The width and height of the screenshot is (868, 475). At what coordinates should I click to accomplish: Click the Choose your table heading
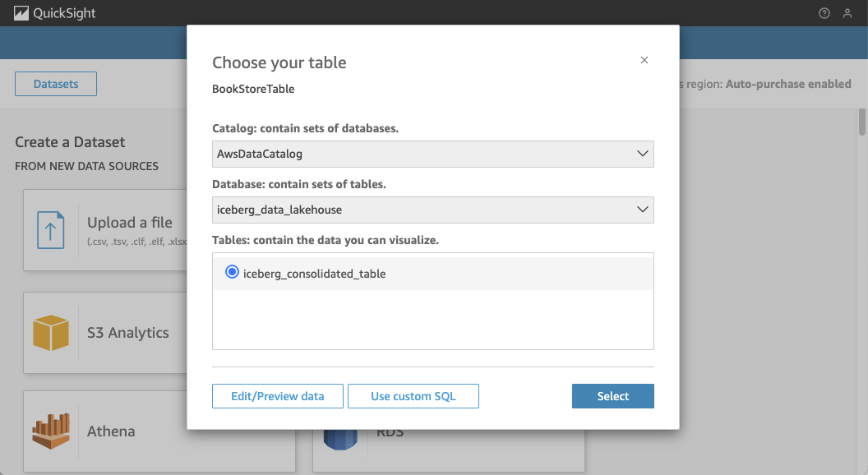[279, 62]
